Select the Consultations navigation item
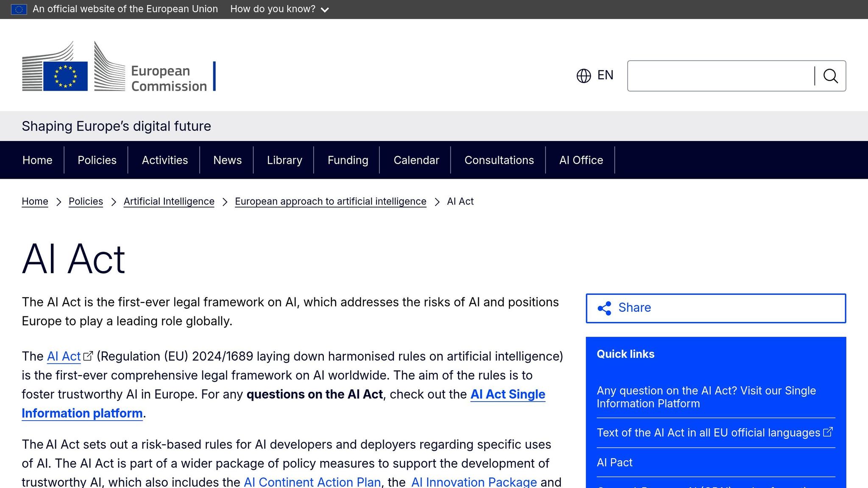868x488 pixels. pos(499,160)
